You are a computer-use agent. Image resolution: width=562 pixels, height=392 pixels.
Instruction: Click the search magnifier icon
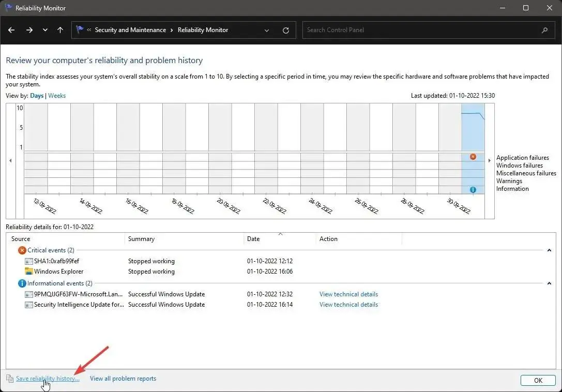(545, 30)
